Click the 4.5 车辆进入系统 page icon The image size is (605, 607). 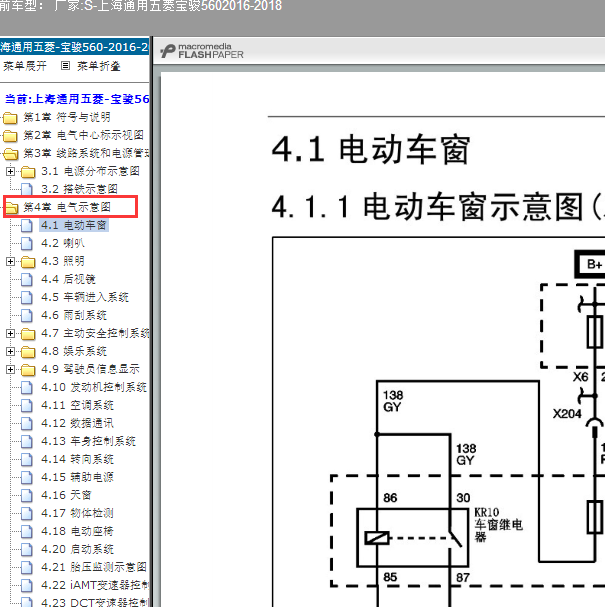pyautogui.click(x=27, y=298)
